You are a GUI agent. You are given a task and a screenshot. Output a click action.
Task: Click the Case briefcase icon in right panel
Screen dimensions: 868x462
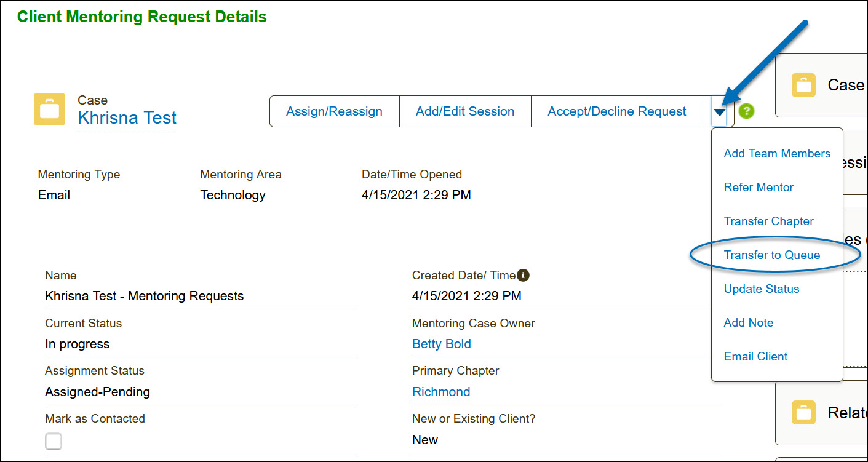[803, 86]
